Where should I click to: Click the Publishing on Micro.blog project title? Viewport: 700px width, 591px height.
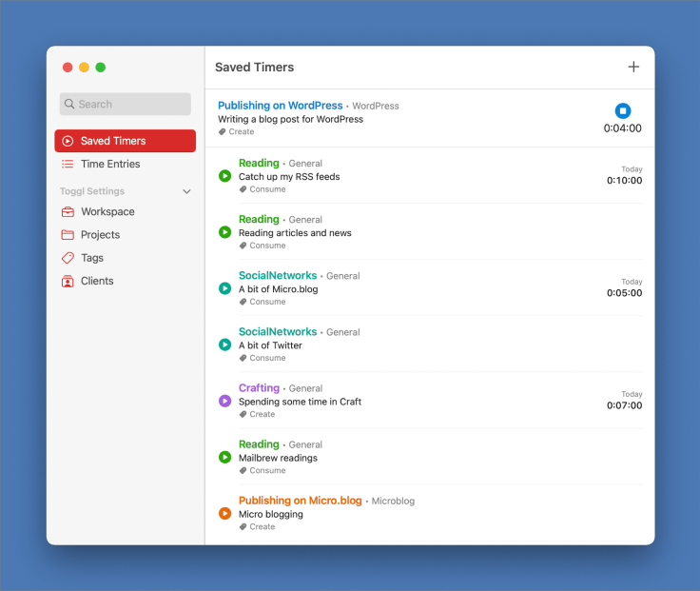click(x=301, y=501)
